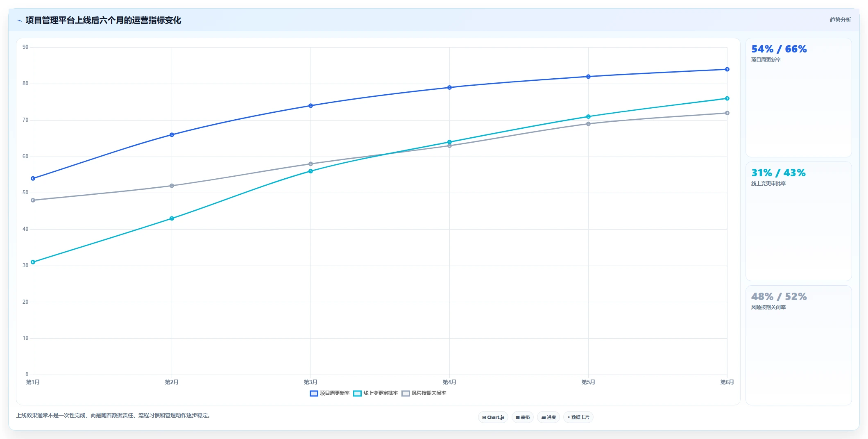This screenshot has height=439, width=868.
Task: Toggle the 风险按期关闭率 legend item
Action: pos(424,393)
